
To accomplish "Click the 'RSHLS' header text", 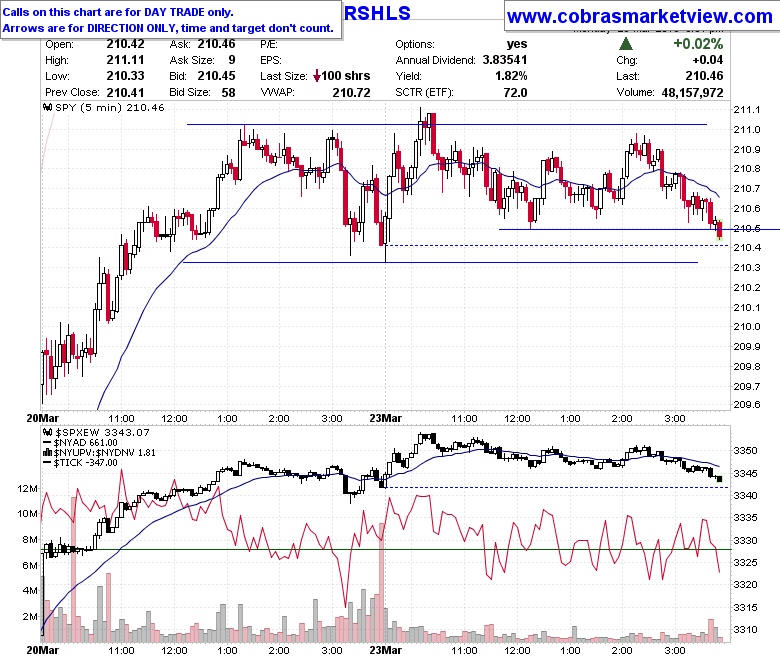I will click(x=378, y=13).
